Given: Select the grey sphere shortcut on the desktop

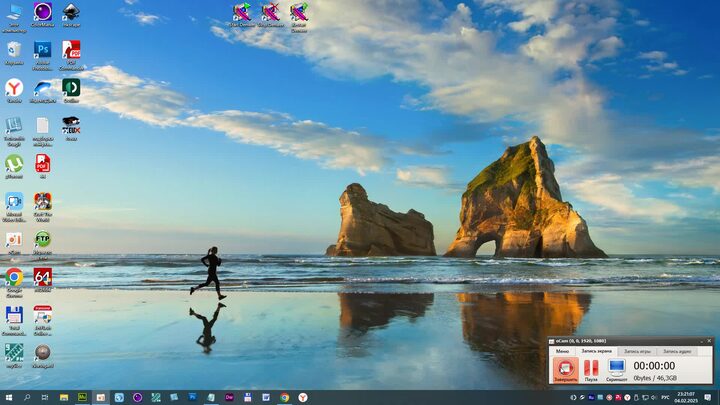Looking at the screenshot, I should [43, 356].
